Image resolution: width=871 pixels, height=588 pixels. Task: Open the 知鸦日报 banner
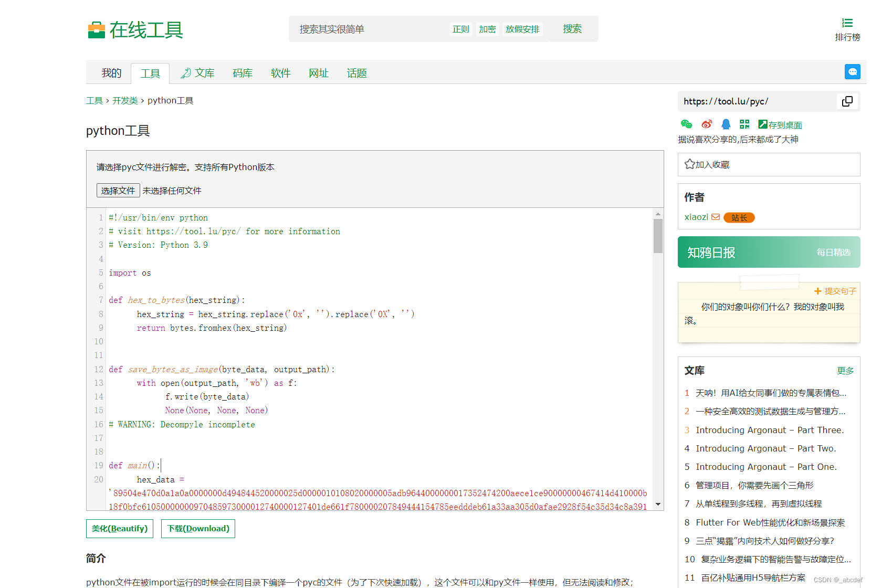[x=769, y=252]
